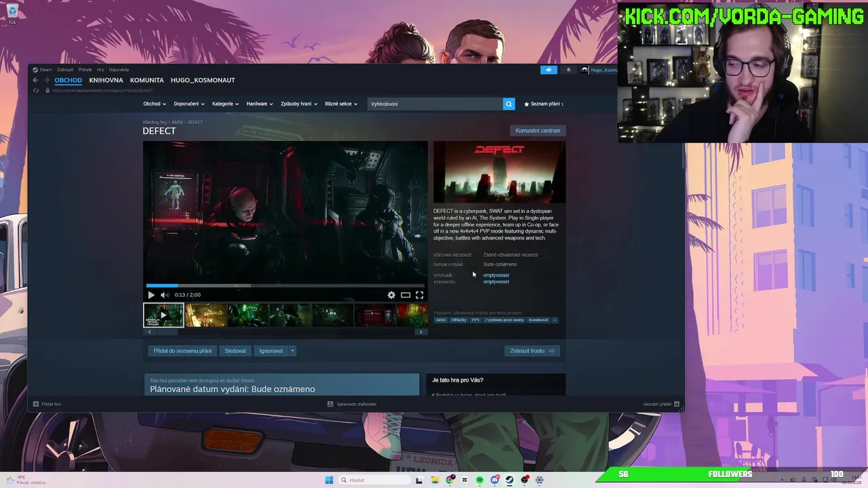Open Steam announcements megaphone button
Screen dimensions: 868x488
[549, 70]
